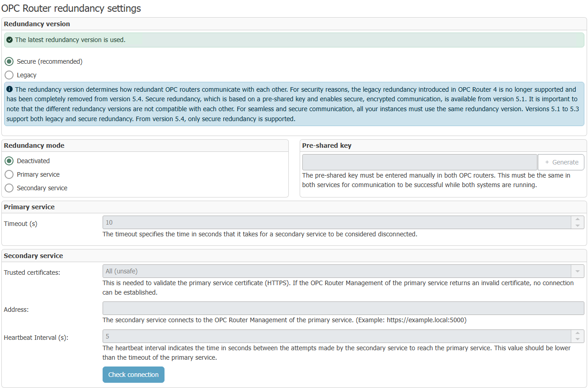This screenshot has width=588, height=390.
Task: Click into the Address input field
Action: coord(343,308)
